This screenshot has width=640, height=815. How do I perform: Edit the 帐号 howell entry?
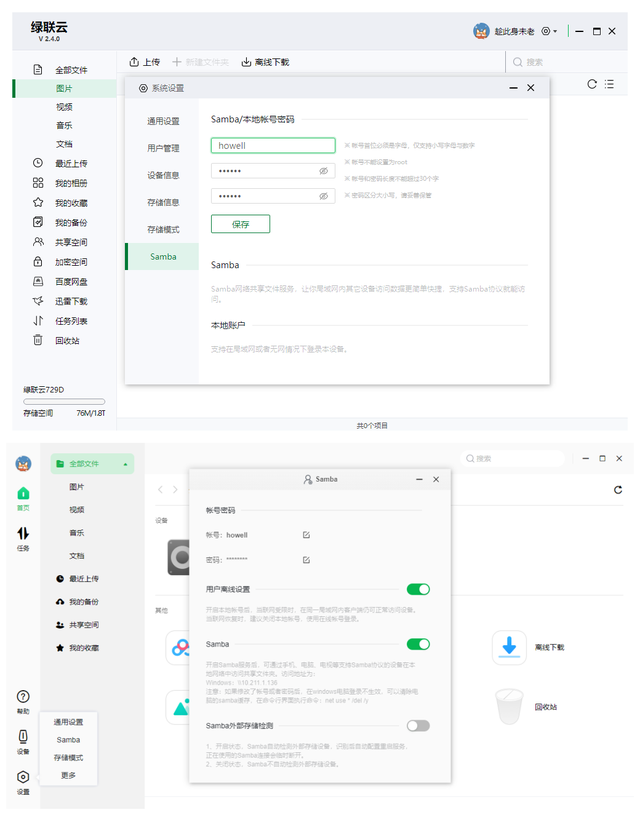[x=306, y=535]
